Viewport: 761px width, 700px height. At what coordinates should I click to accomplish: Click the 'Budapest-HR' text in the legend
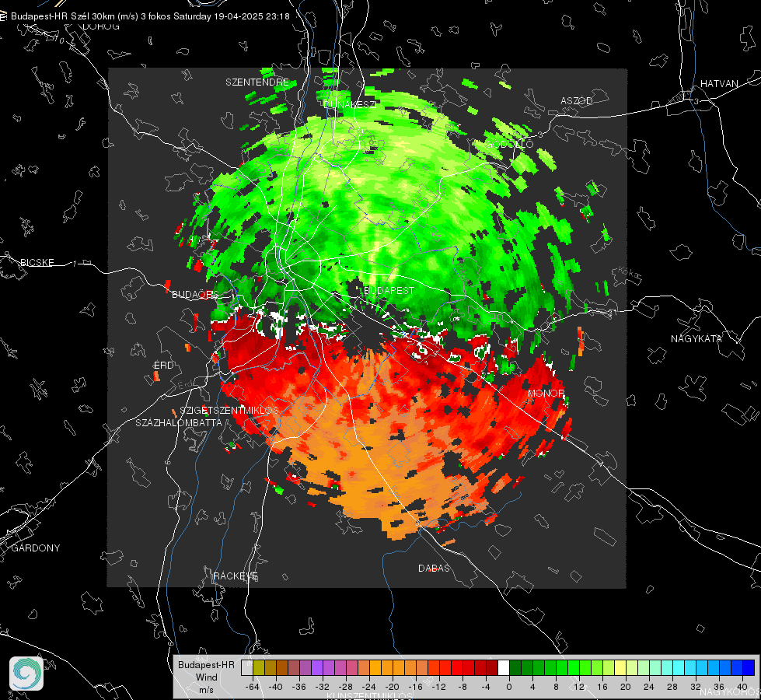click(206, 664)
